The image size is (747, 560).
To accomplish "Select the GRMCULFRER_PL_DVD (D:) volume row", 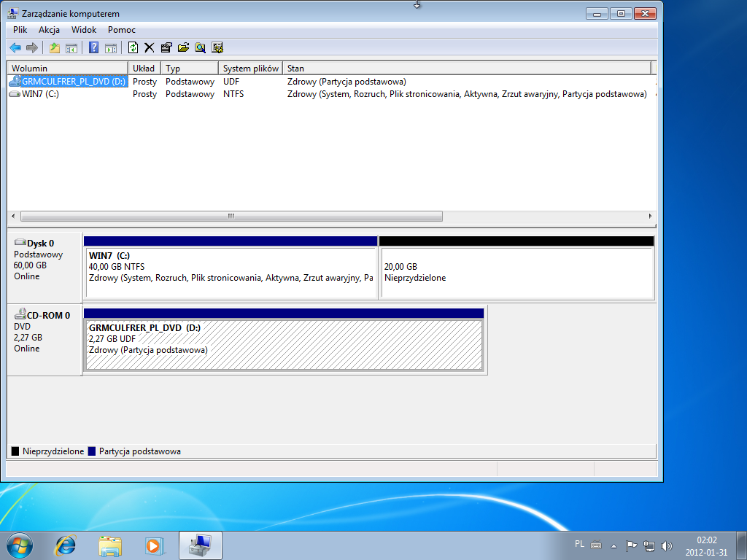I will [x=332, y=82].
